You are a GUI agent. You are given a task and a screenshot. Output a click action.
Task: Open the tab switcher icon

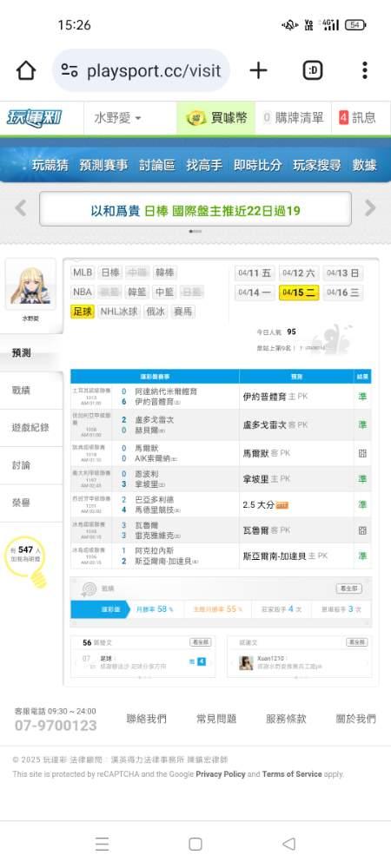pos(313,70)
